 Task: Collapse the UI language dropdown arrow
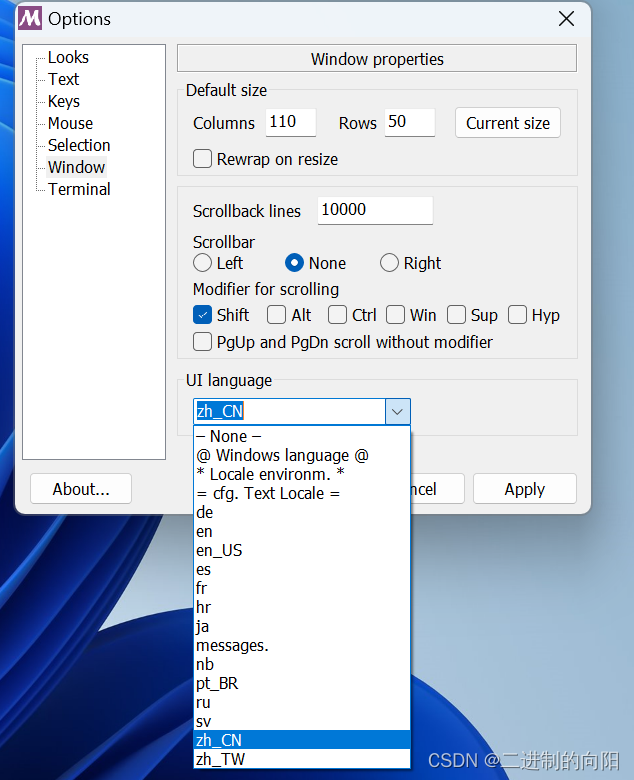397,411
